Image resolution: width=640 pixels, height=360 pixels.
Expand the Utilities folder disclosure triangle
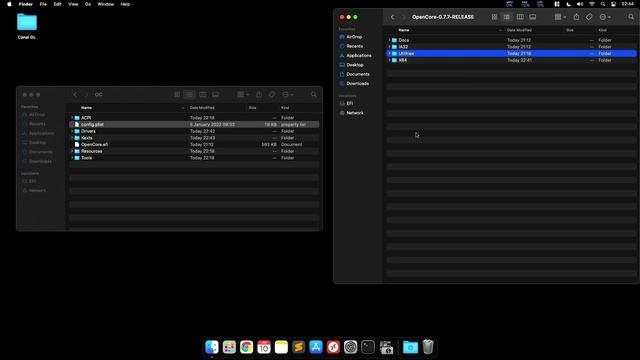[389, 53]
